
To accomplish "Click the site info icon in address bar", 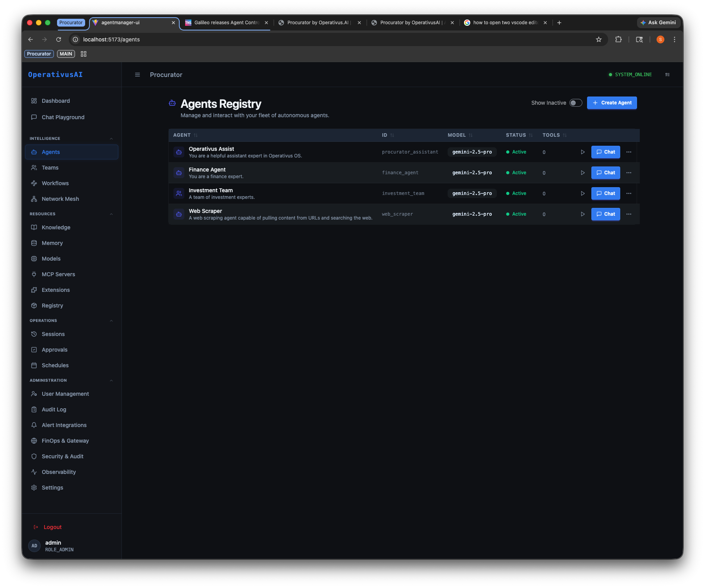I will (75, 39).
